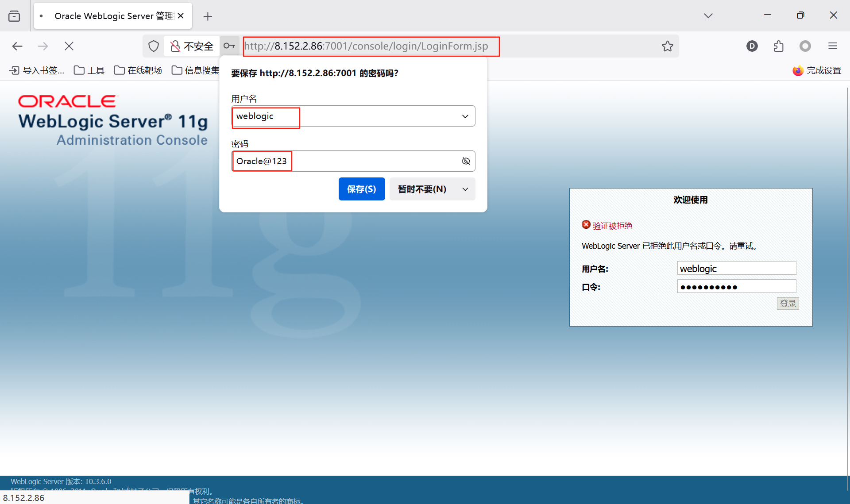This screenshot has height=504, width=850.
Task: Click the password field showing Oracle@123
Action: (x=353, y=161)
